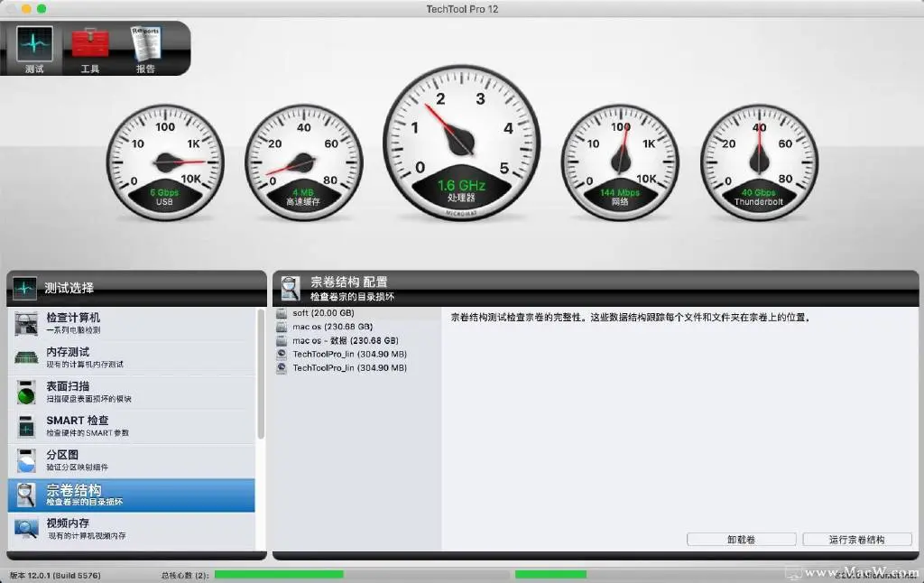Click second green CPU core progress bar
The image size is (924, 583).
[551, 574]
